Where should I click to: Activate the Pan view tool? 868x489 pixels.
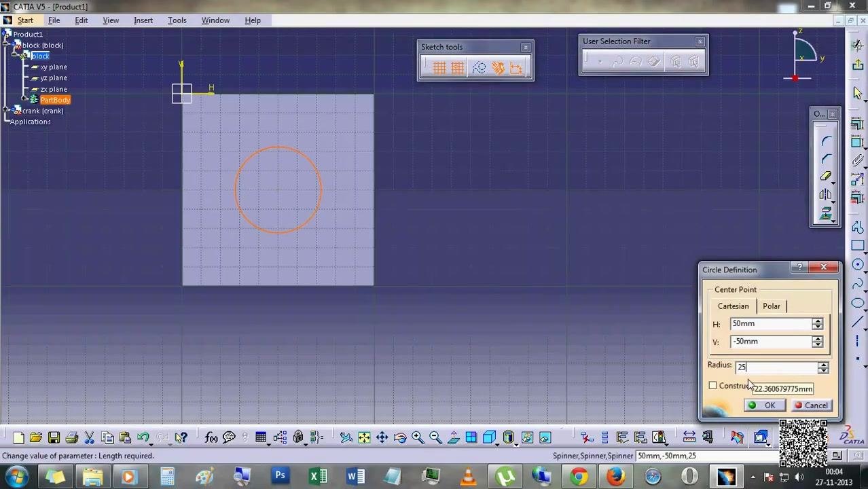point(382,437)
